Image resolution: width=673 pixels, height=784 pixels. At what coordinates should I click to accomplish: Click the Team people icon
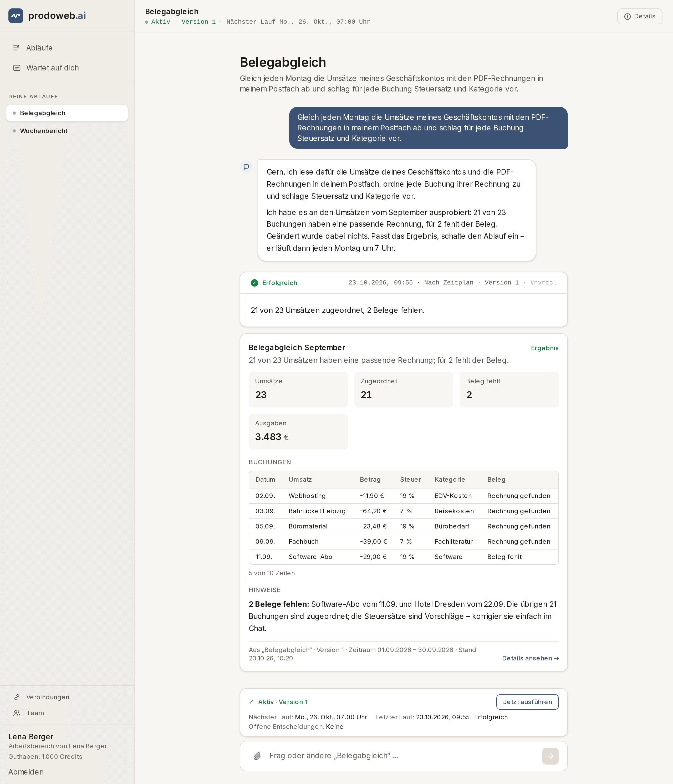pos(17,713)
